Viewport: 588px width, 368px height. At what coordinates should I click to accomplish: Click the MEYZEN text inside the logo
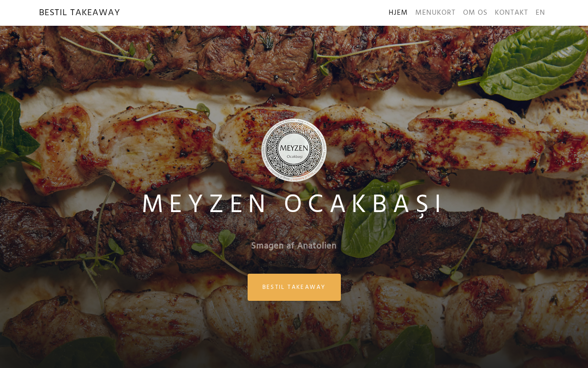coord(294,148)
